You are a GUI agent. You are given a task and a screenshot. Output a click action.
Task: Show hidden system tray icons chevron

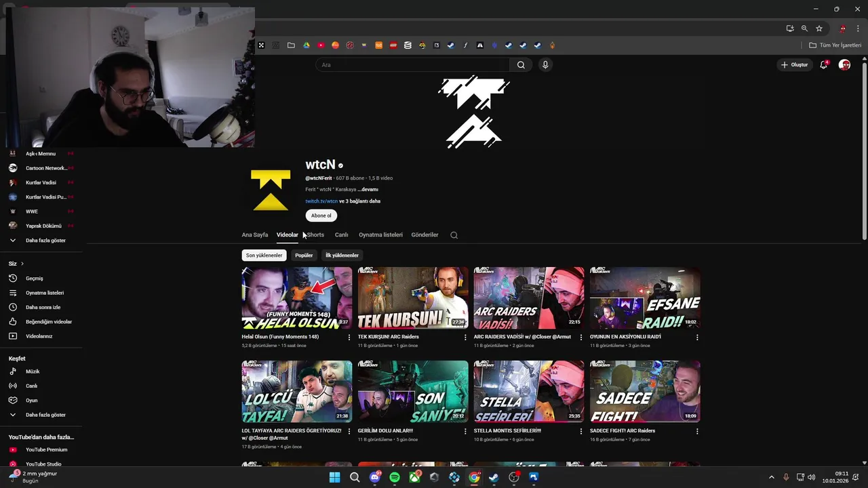tap(772, 477)
